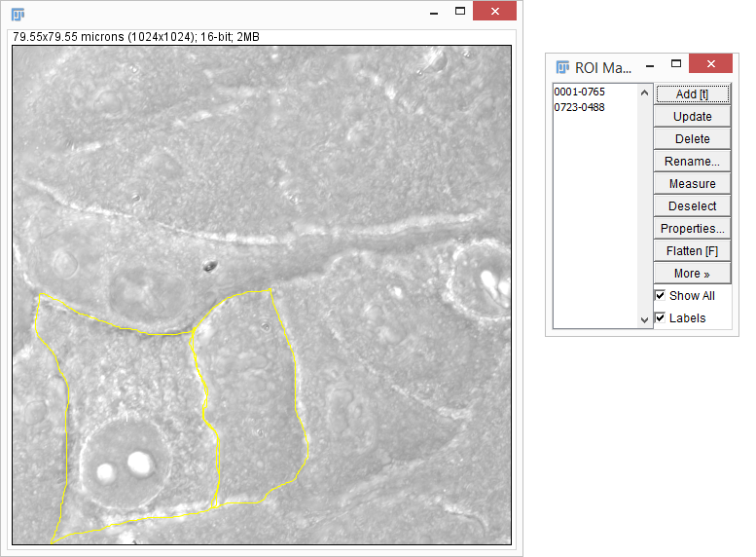Click the Update button in ROI Manager
756x557 pixels.
[692, 116]
